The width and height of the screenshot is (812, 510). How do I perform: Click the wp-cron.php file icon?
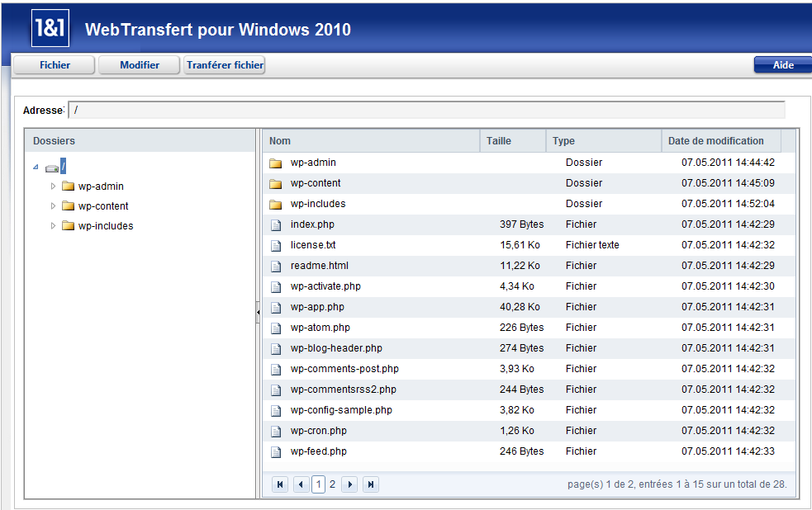point(276,431)
